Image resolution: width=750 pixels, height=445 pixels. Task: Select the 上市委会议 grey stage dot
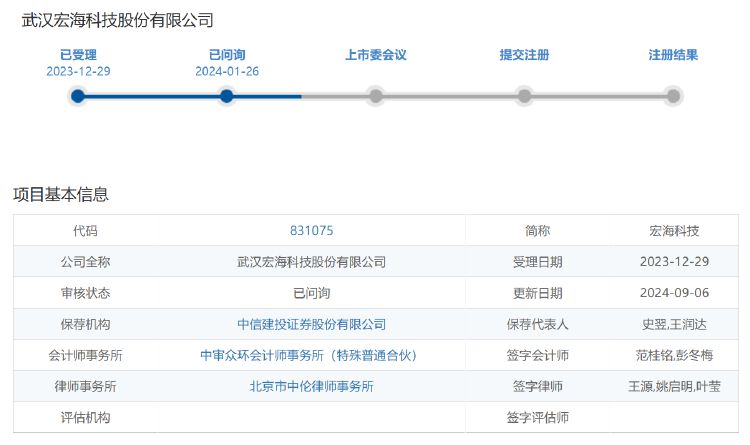point(376,96)
